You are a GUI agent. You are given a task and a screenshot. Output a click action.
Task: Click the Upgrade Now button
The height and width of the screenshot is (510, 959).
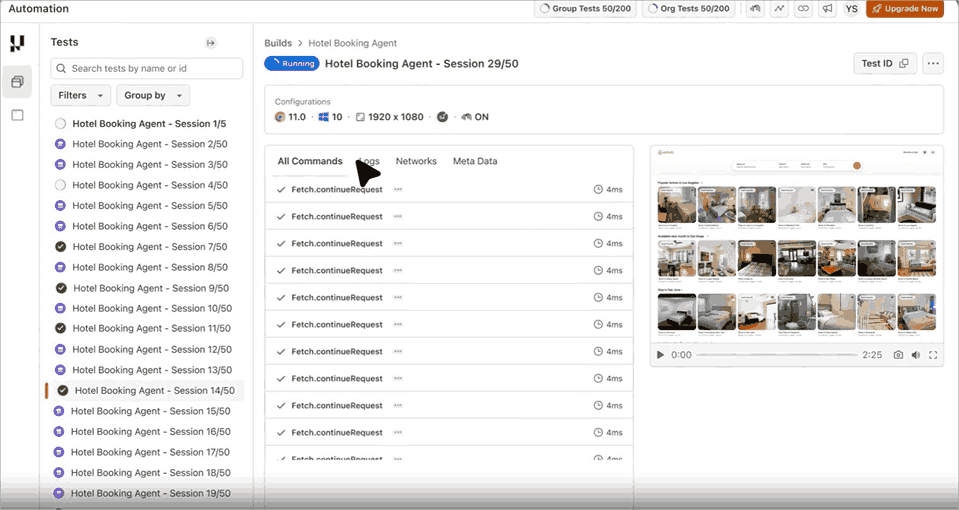point(905,9)
